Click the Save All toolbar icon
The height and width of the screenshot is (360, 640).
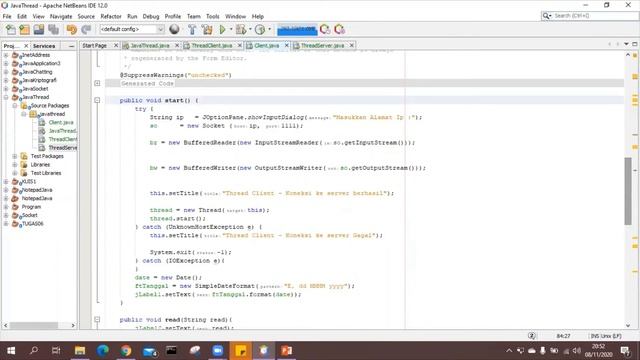(53, 29)
